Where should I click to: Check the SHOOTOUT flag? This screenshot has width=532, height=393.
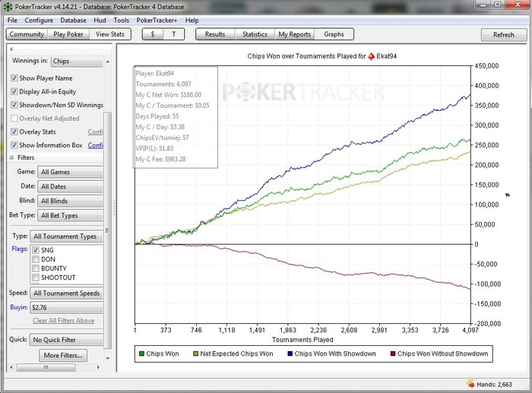(x=36, y=277)
